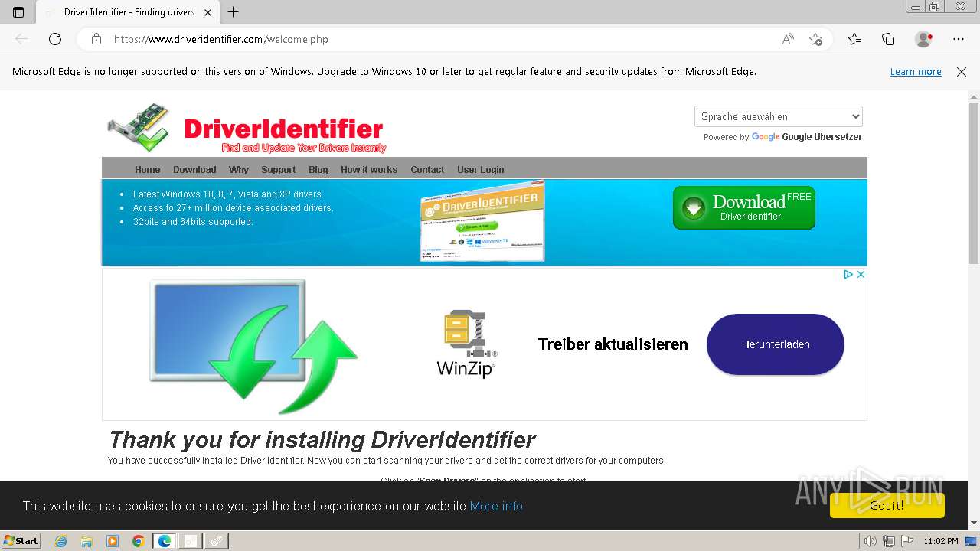Screen dimensions: 980x551
Task: Click the WinZip logo in the ad
Action: click(x=468, y=344)
